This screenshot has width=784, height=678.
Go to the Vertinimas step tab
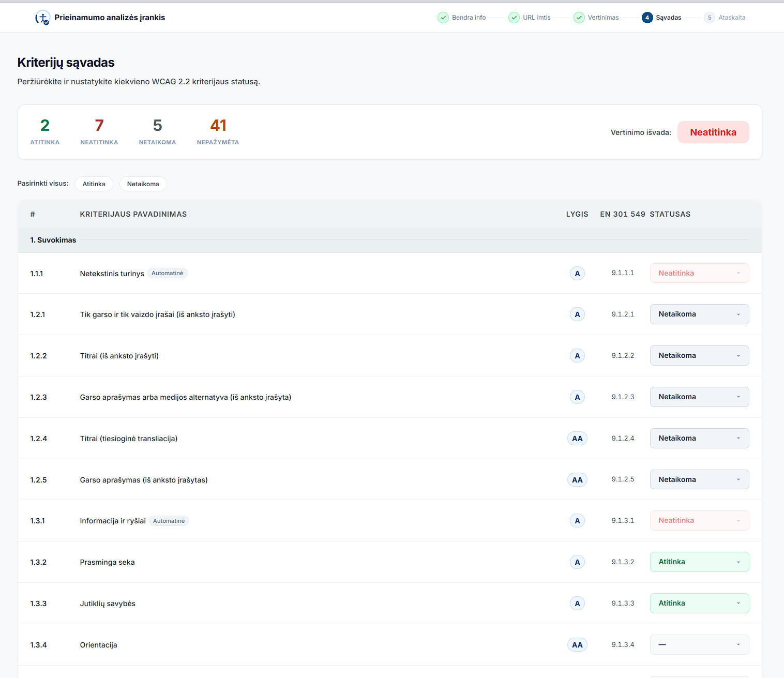(x=603, y=18)
